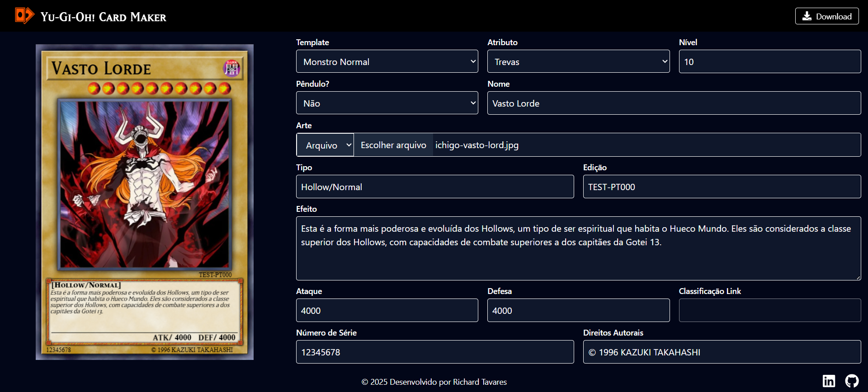
Task: Open the LinkedIn profile icon
Action: pyautogui.click(x=829, y=381)
